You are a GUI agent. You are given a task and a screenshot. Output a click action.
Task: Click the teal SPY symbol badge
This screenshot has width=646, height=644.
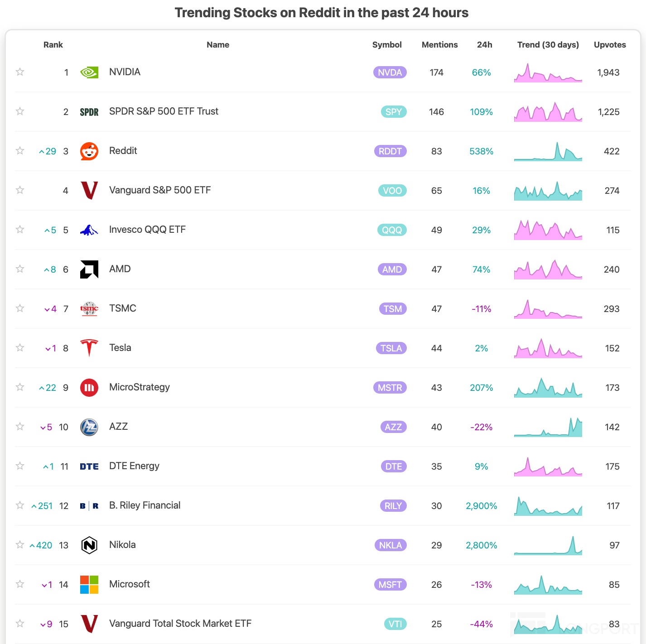394,112
